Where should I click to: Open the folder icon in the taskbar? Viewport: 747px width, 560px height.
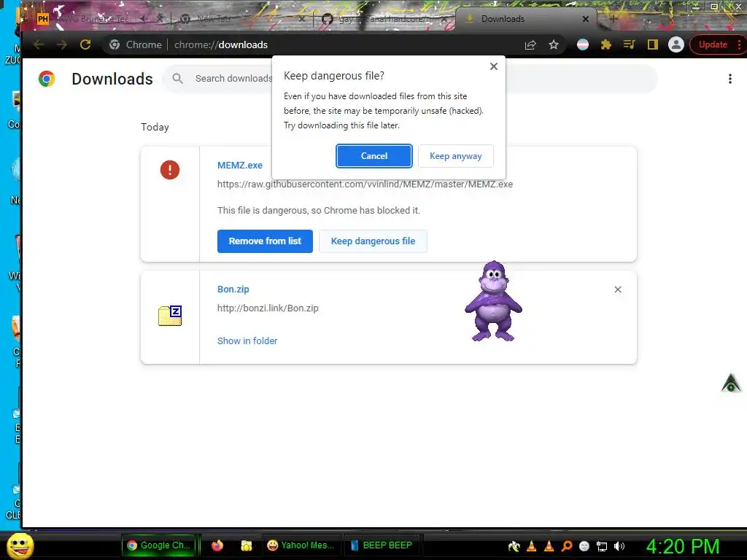(x=247, y=545)
